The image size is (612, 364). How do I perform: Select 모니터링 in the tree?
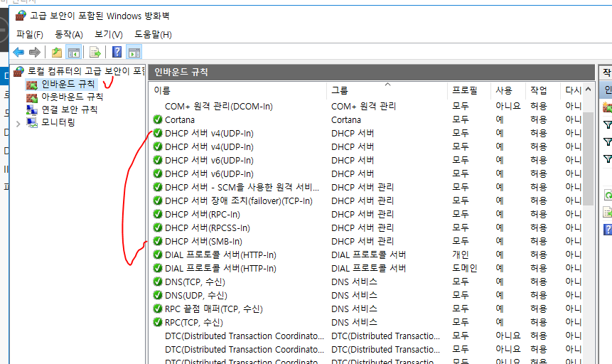pyautogui.click(x=58, y=122)
